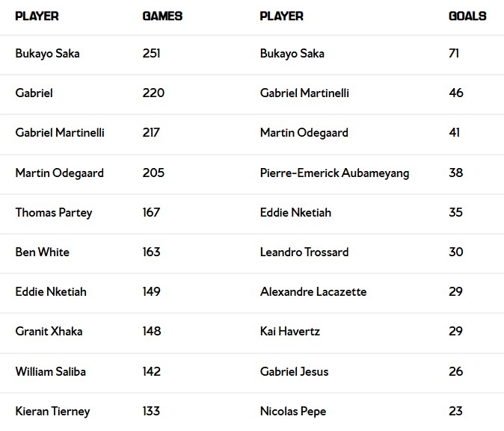Select Eddie Nketiah in the games table

click(51, 291)
